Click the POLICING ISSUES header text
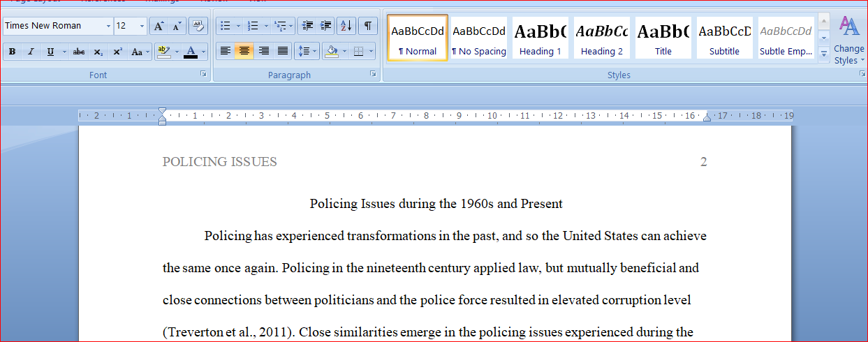The width and height of the screenshot is (868, 342). (x=220, y=162)
